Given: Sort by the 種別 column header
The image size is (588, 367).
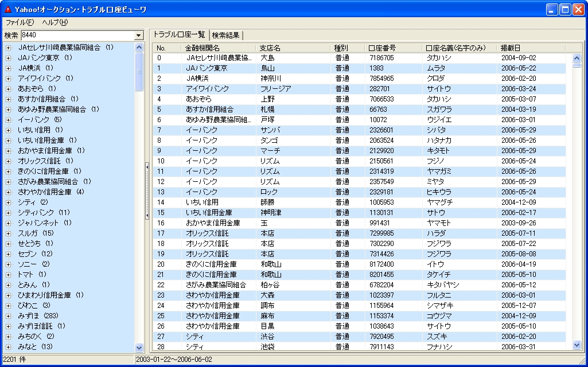Looking at the screenshot, I should pos(348,48).
